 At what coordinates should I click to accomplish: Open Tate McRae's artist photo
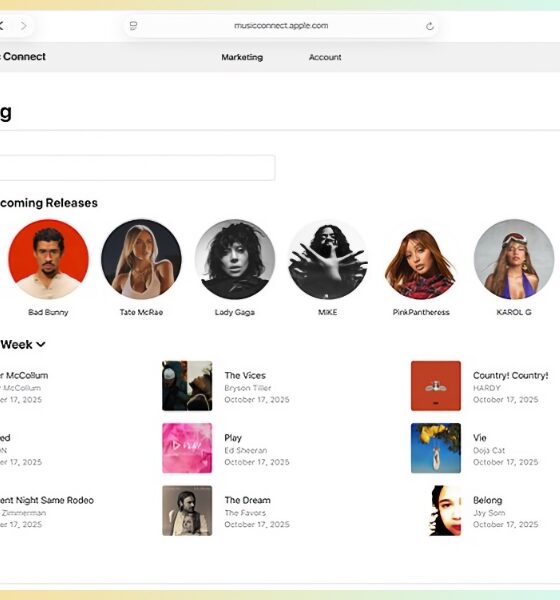[141, 259]
